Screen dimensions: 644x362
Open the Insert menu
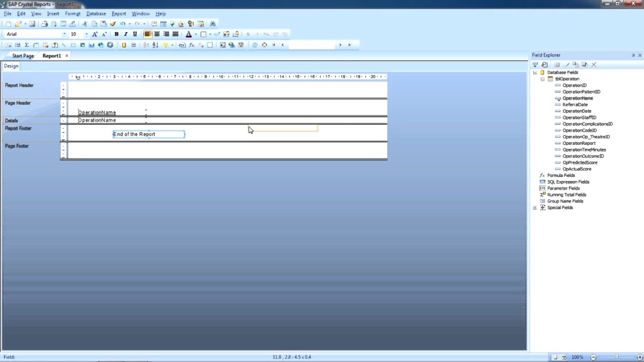[x=53, y=14]
